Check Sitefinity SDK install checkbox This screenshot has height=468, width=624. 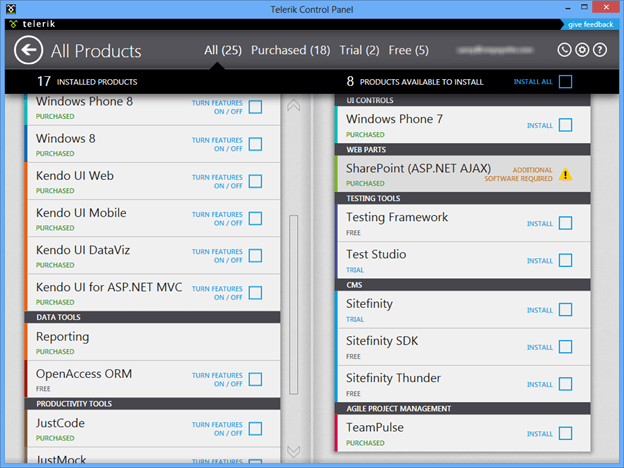566,347
